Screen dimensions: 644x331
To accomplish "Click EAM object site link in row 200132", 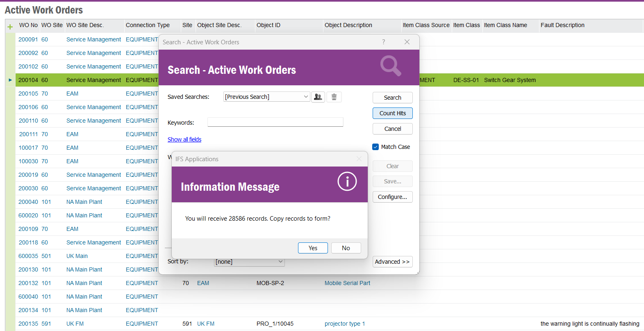I will click(x=203, y=283).
